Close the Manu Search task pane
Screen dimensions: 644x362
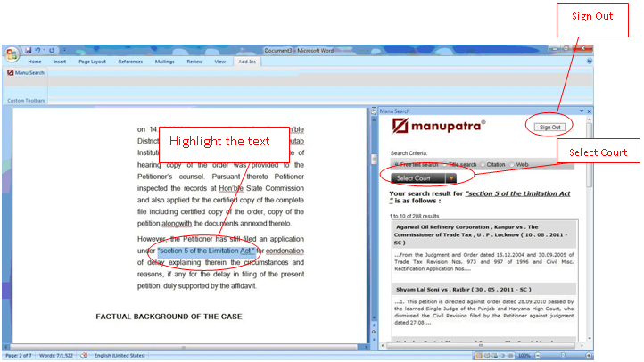589,111
